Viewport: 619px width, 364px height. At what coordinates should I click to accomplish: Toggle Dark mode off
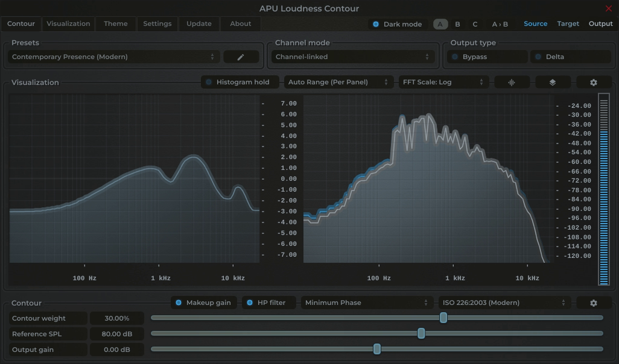(397, 24)
